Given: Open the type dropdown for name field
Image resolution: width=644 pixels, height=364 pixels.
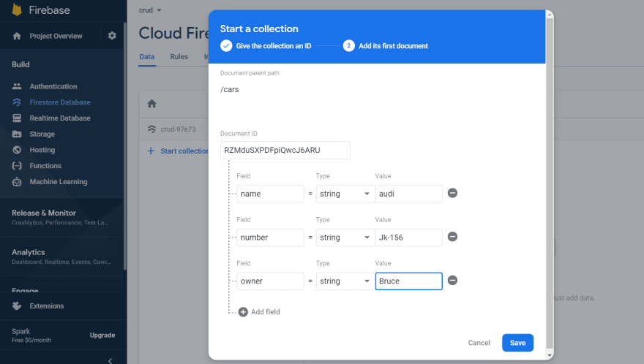Looking at the screenshot, I should pos(345,194).
